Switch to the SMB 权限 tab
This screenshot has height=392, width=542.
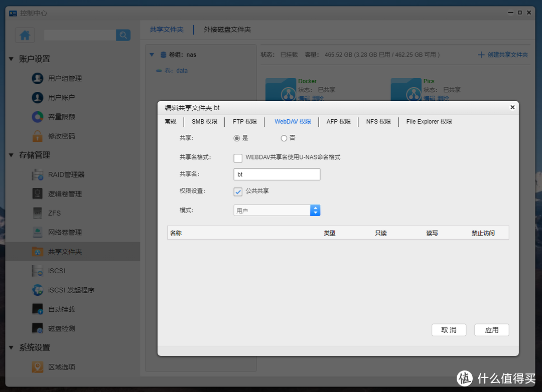(204, 121)
